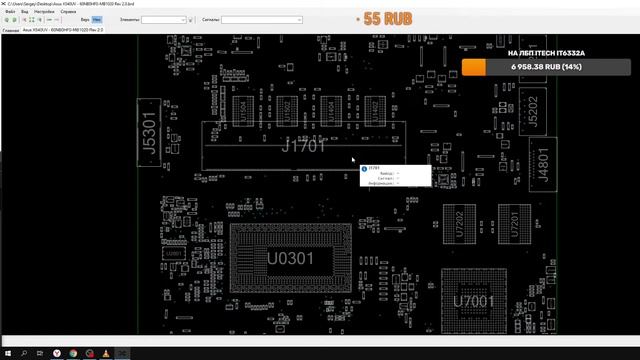Select the U1502 chip
The image size is (640, 360).
tap(287, 111)
